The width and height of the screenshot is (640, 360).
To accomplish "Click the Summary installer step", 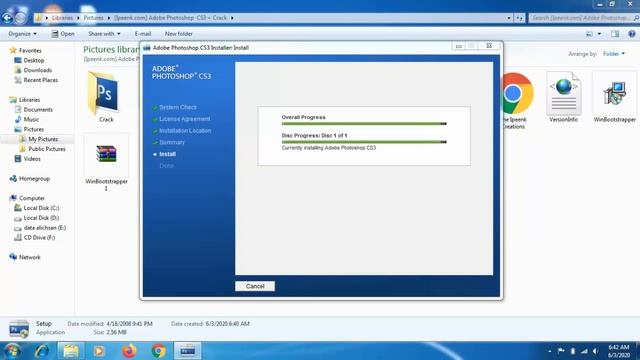I will [x=172, y=142].
